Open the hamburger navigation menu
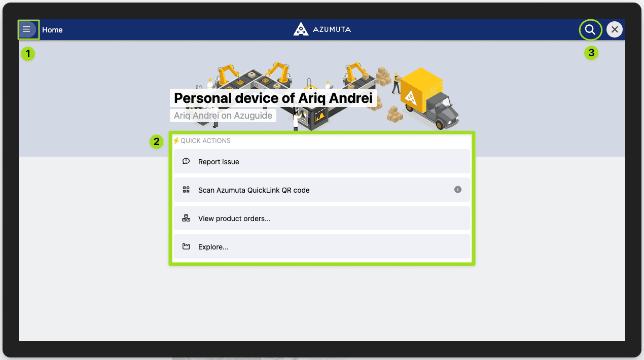 coord(27,30)
